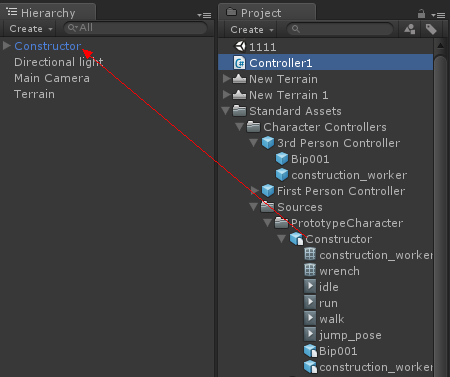
Task: Collapse the Sources folder
Action: [254, 207]
